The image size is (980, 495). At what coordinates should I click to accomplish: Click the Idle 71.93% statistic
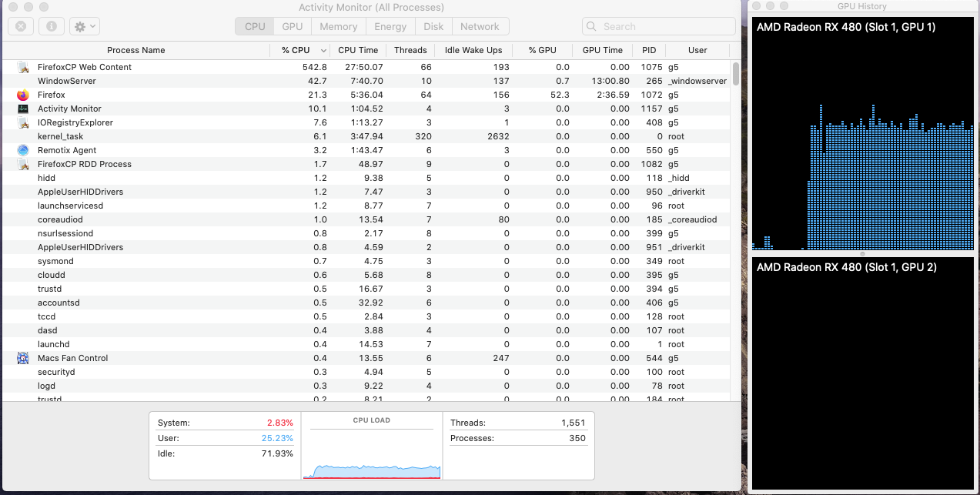click(x=225, y=453)
